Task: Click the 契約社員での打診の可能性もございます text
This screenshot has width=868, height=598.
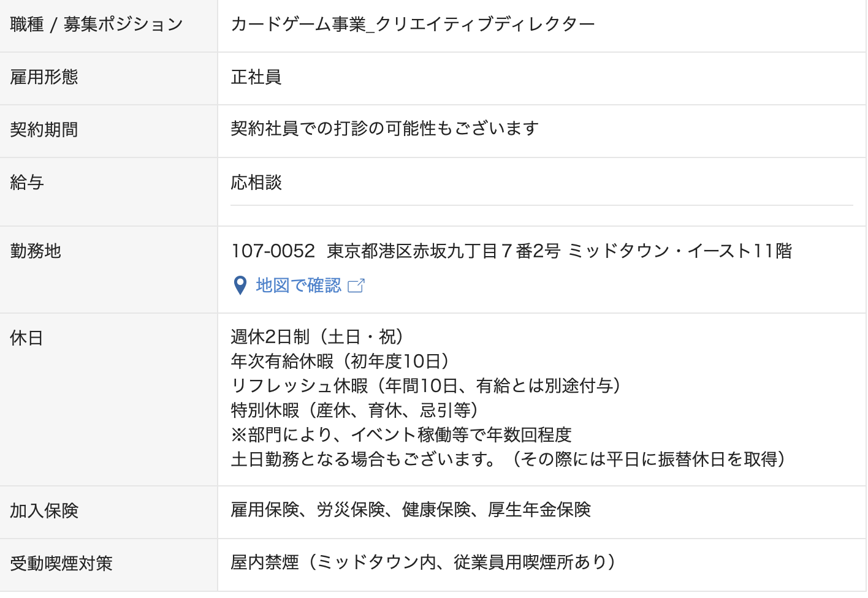Action: tap(384, 129)
